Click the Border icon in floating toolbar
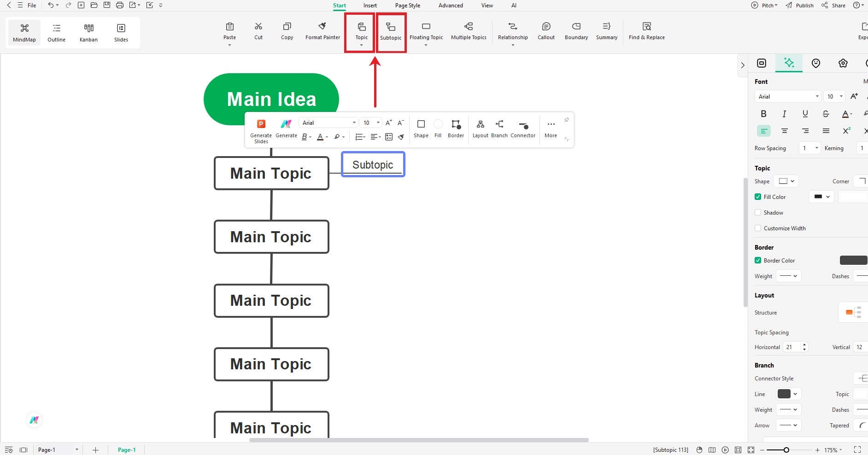The width and height of the screenshot is (868, 455). coord(456,124)
